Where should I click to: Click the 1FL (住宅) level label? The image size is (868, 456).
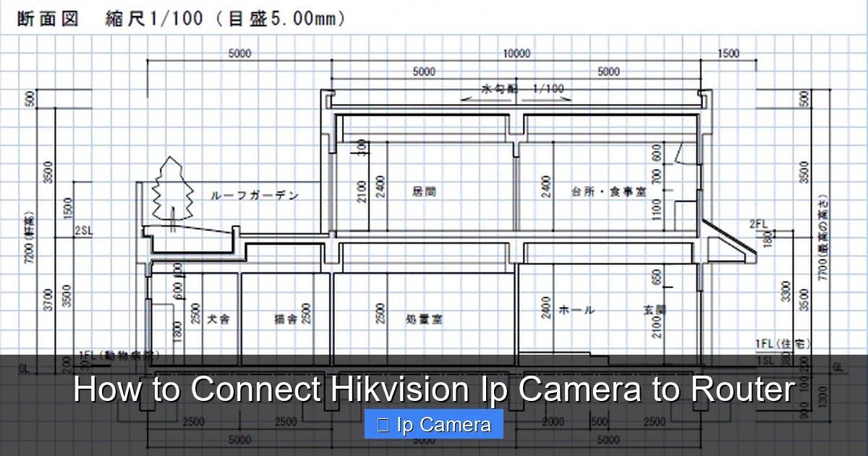(783, 343)
